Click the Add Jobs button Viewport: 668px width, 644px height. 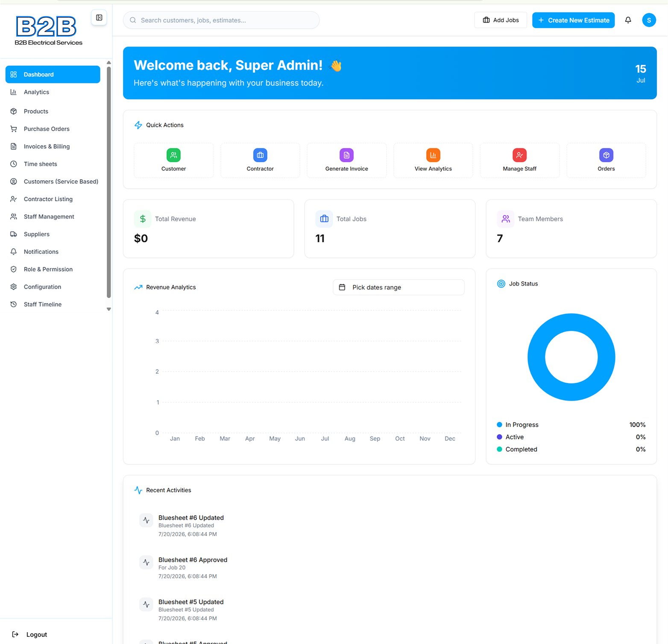pos(501,20)
